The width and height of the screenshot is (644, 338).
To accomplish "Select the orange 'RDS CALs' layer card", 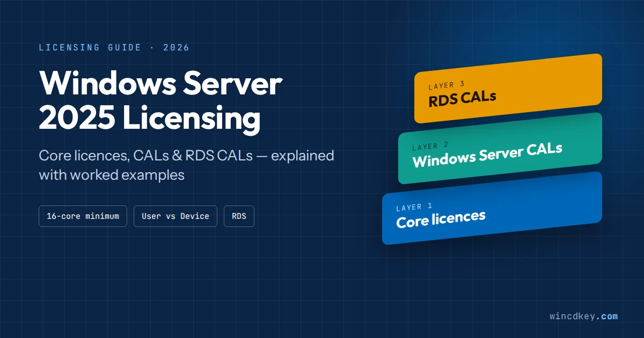I will pyautogui.click(x=508, y=89).
